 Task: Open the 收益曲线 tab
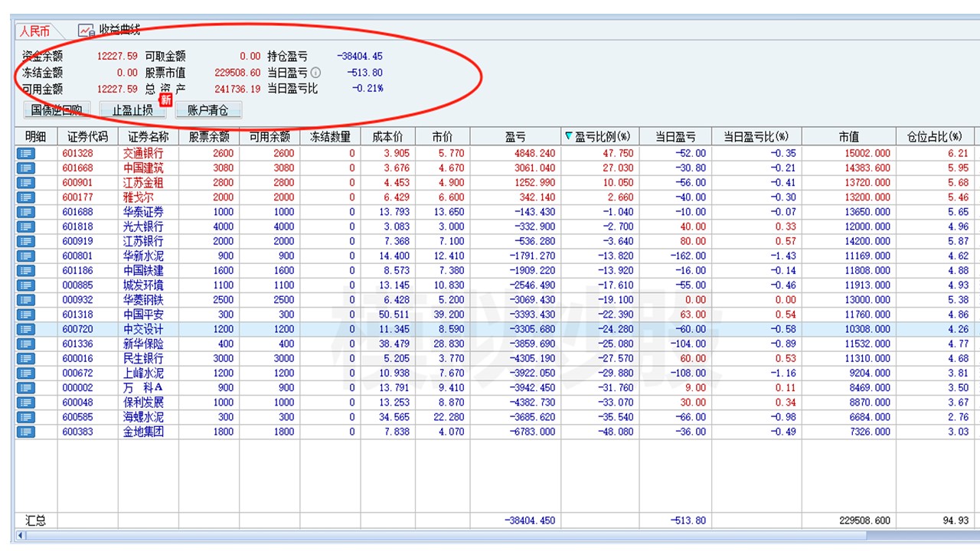click(x=110, y=31)
